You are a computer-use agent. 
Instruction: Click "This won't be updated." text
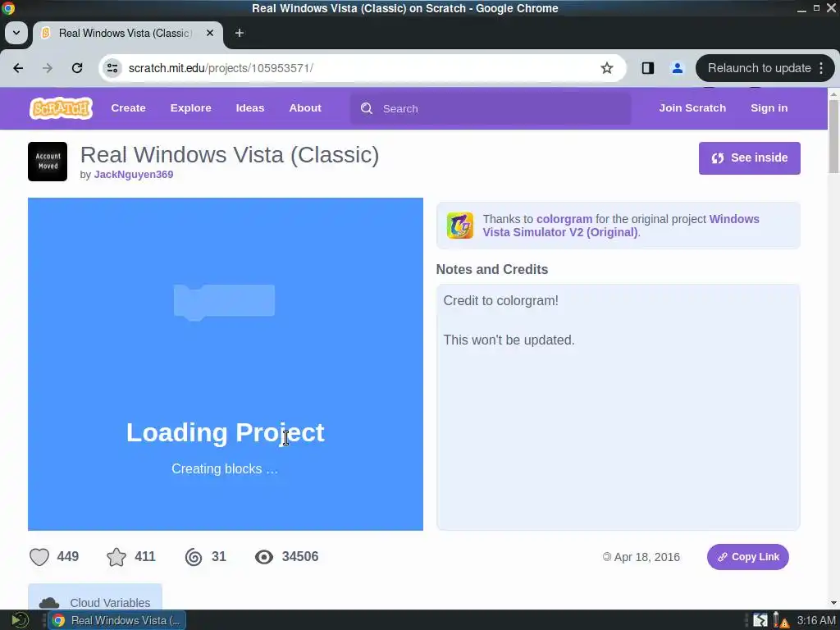(509, 340)
